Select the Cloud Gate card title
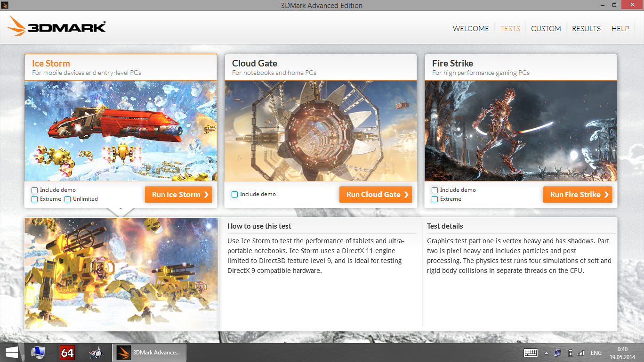The height and width of the screenshot is (362, 644). click(x=255, y=64)
